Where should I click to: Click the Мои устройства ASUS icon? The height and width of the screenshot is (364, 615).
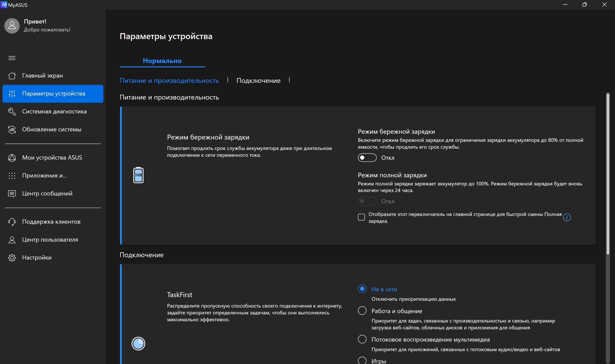[x=12, y=157]
